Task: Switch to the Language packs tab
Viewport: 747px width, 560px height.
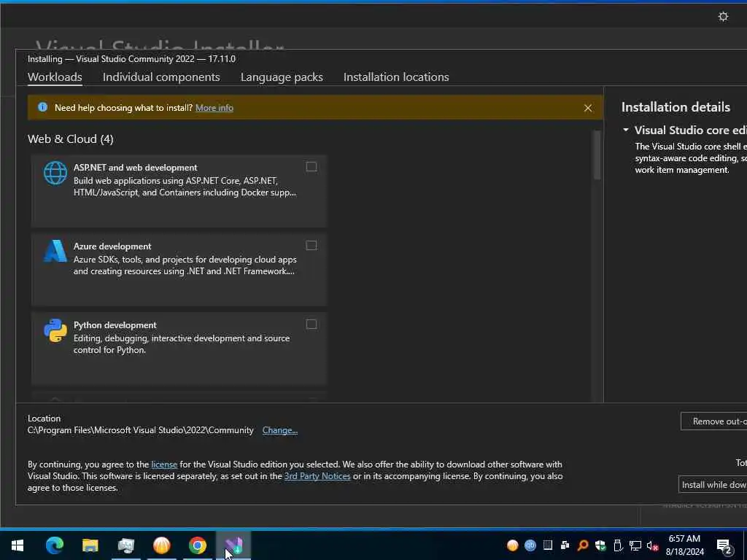Action: click(x=282, y=77)
